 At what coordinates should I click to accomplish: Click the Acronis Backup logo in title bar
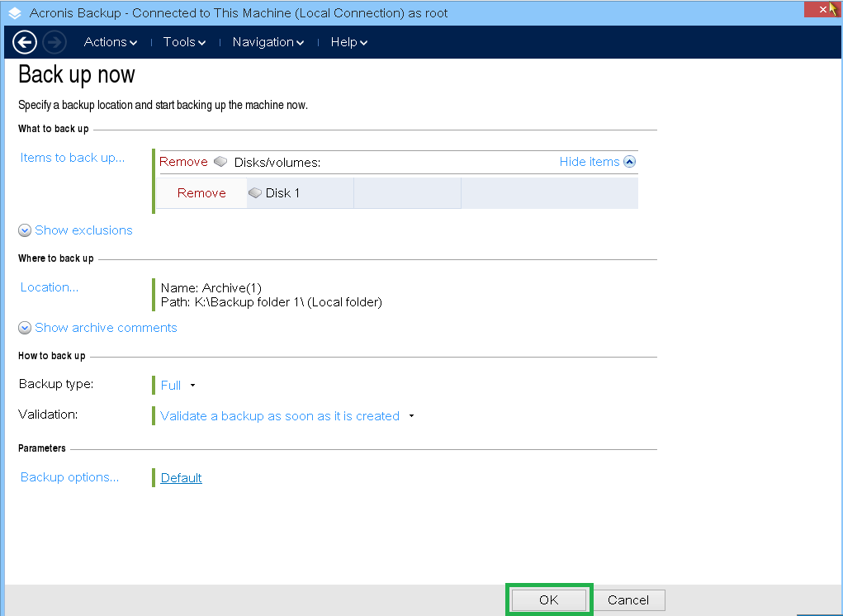[x=15, y=13]
